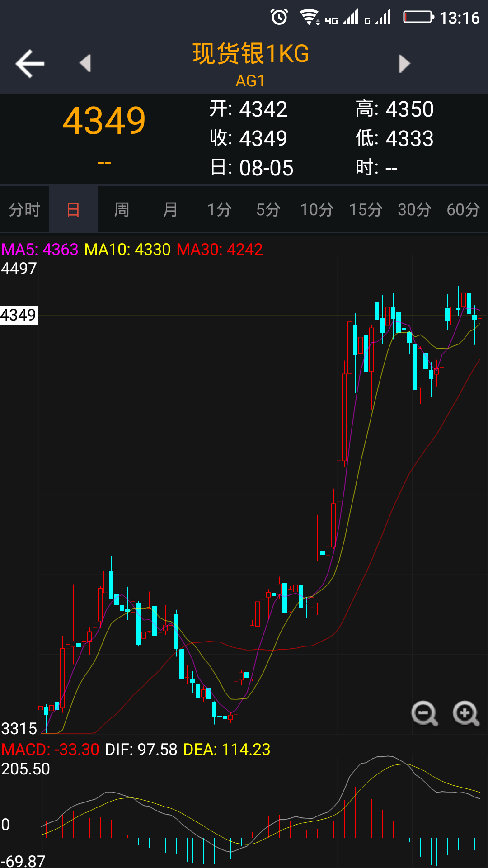Screen dimensions: 488x868
Task: Tap the MACD indicator label
Action: point(50,750)
